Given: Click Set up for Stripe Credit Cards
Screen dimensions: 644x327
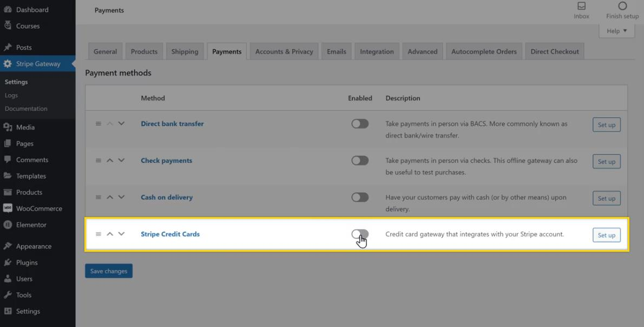Looking at the screenshot, I should (x=606, y=235).
